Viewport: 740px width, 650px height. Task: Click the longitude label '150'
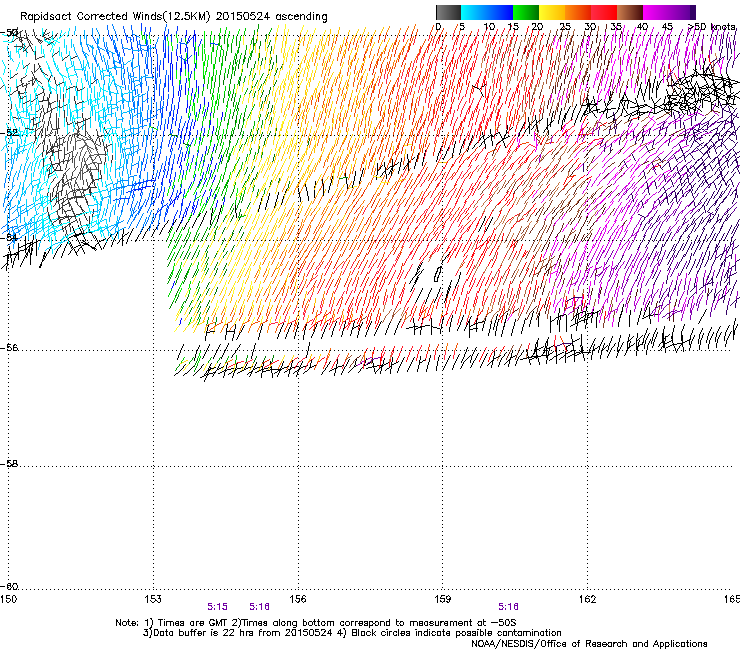[x=8, y=599]
